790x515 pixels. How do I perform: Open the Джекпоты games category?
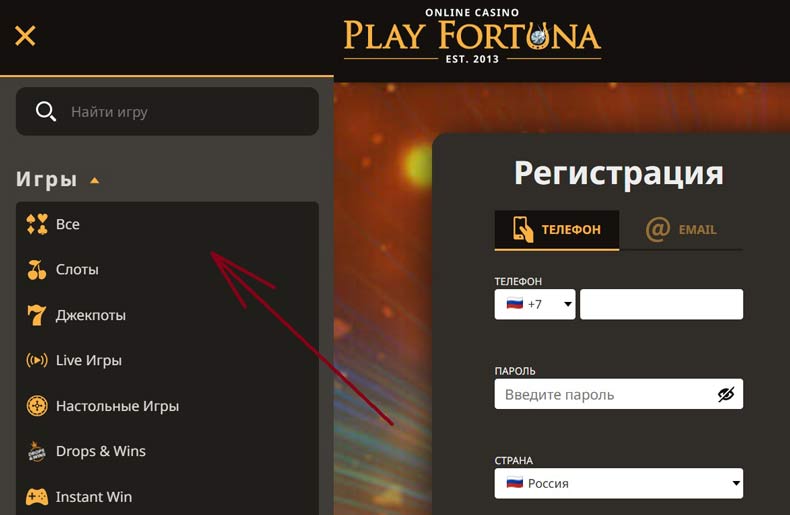[x=90, y=315]
